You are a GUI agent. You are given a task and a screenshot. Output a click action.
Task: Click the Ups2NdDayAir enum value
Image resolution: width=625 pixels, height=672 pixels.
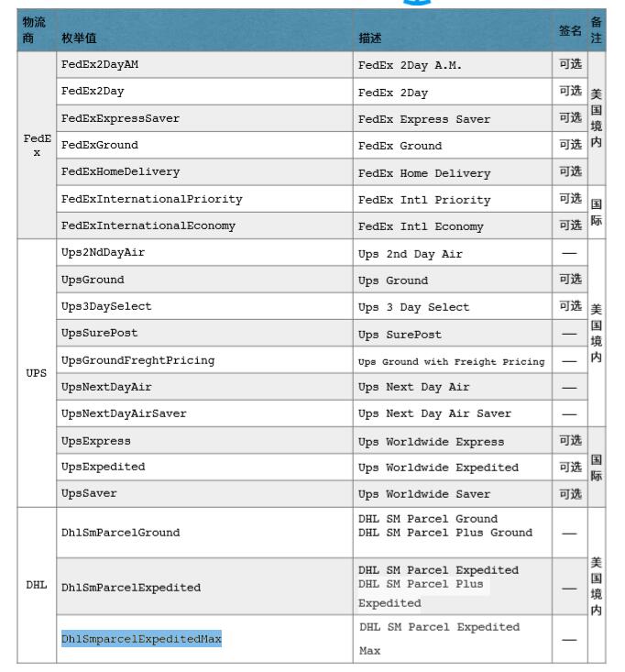pyautogui.click(x=103, y=252)
